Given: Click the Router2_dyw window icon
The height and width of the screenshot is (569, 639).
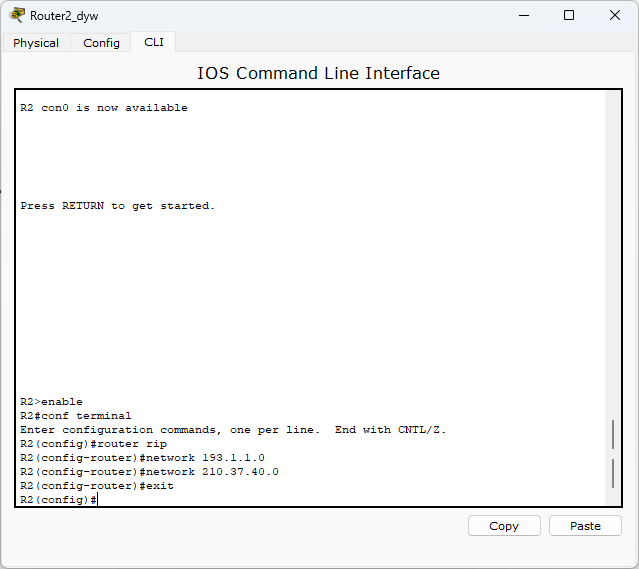Looking at the screenshot, I should pos(17,15).
